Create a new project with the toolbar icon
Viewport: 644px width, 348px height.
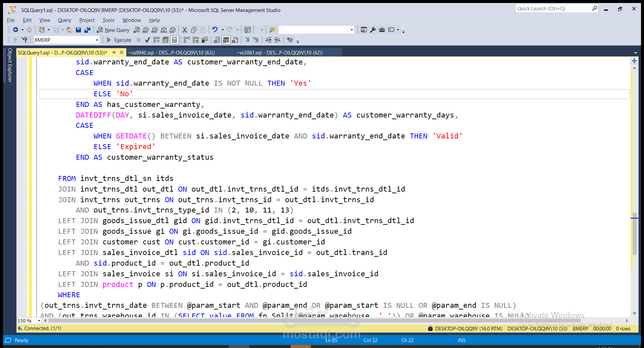click(42, 30)
